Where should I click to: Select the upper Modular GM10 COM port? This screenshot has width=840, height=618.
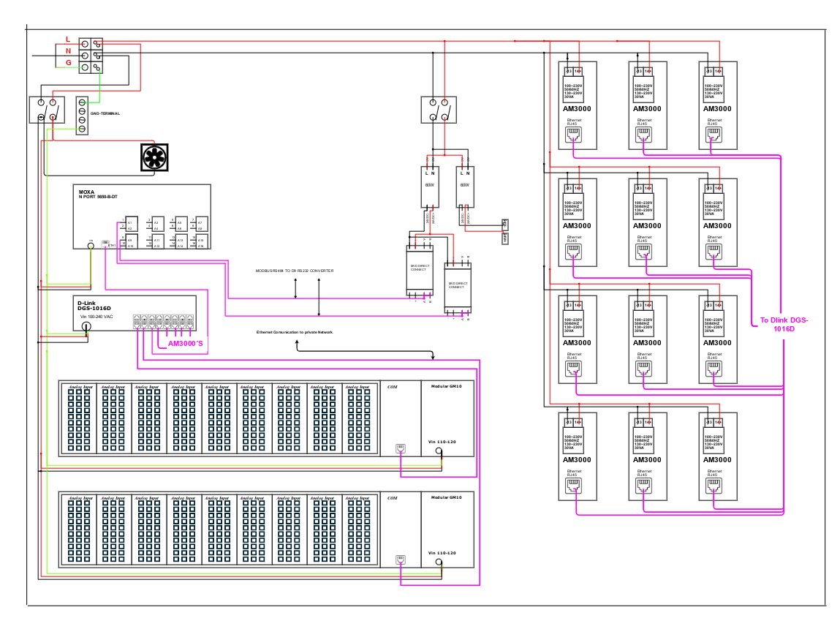tap(400, 448)
